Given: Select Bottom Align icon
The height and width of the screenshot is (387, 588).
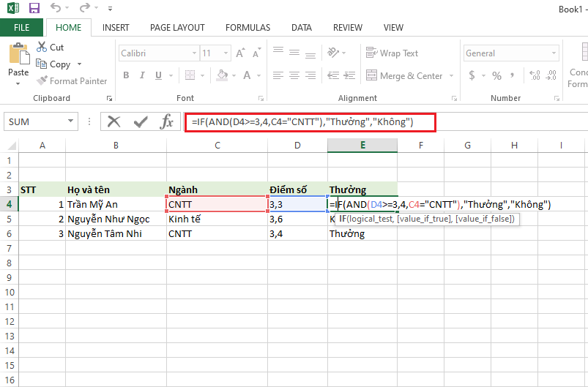Looking at the screenshot, I should click(310, 56).
